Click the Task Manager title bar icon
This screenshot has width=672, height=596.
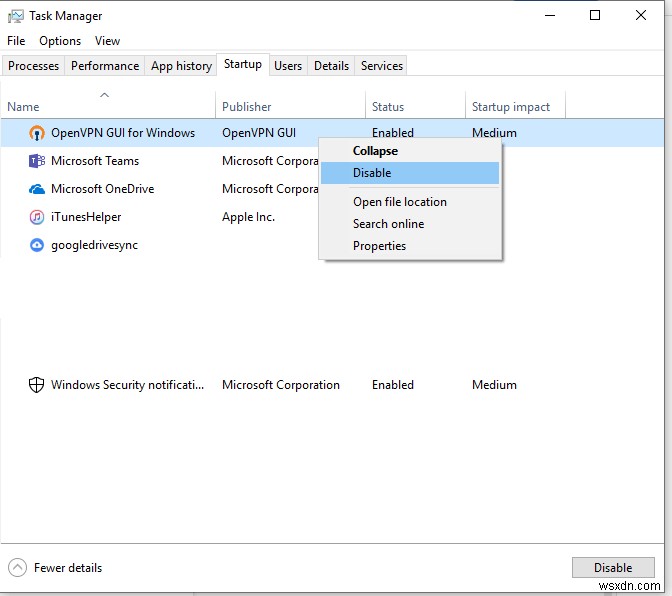pyautogui.click(x=16, y=16)
